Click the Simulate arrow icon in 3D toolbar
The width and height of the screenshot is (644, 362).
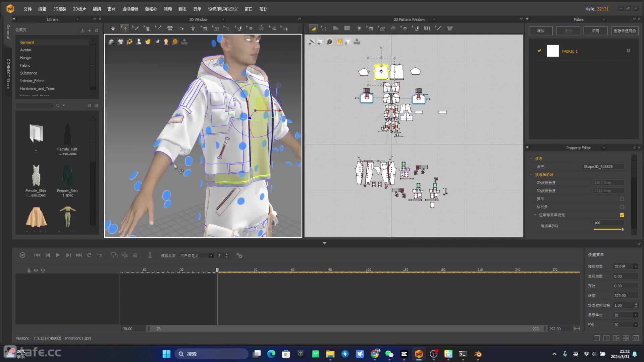tap(113, 28)
